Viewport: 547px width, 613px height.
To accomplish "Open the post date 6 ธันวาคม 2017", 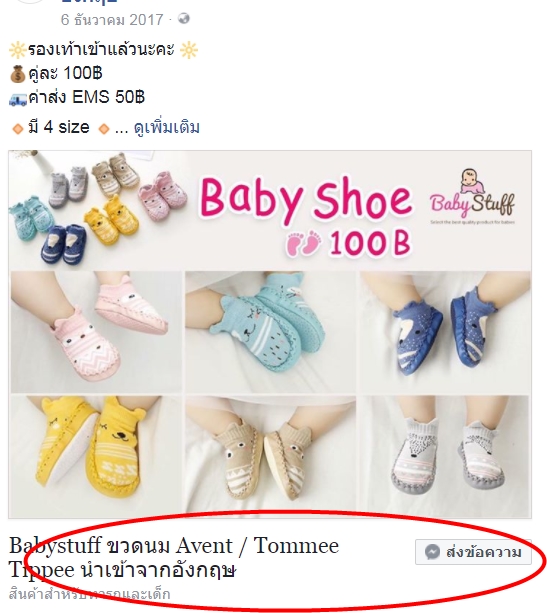I will tap(112, 20).
